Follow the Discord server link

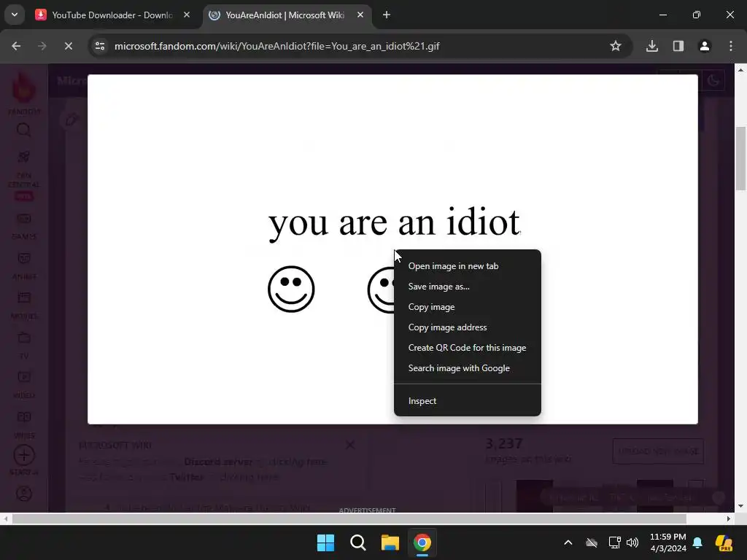pyautogui.click(x=218, y=462)
